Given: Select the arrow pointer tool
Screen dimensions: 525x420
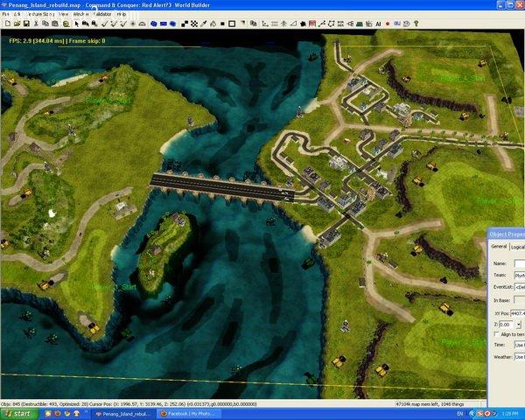Looking at the screenshot, I should [77, 24].
